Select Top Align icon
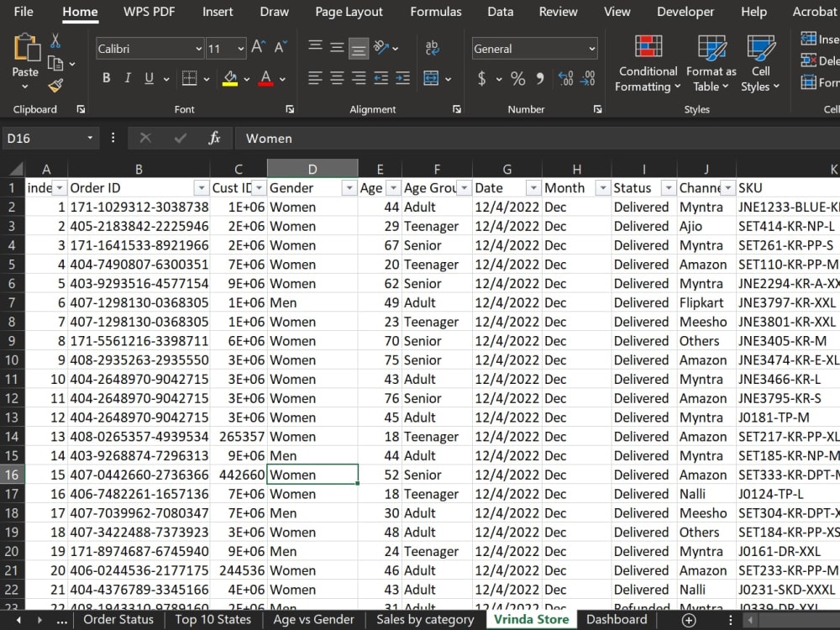This screenshot has width=840, height=630. (x=316, y=46)
